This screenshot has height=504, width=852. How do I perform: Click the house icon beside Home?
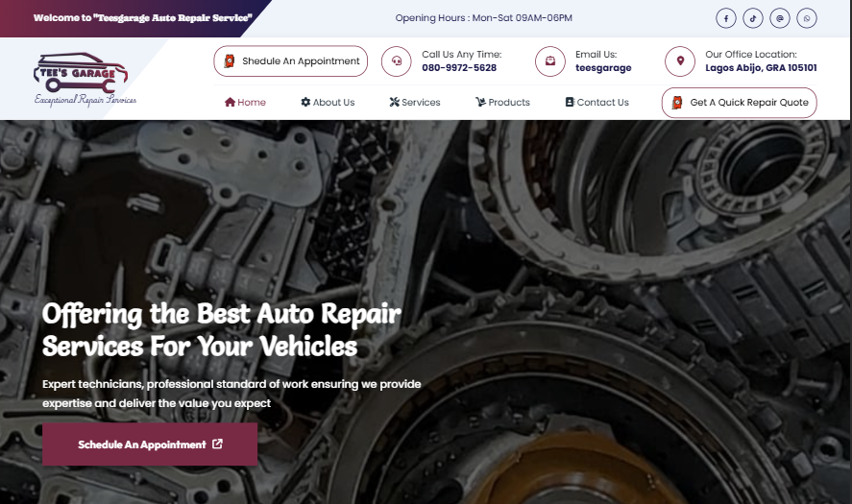click(230, 102)
